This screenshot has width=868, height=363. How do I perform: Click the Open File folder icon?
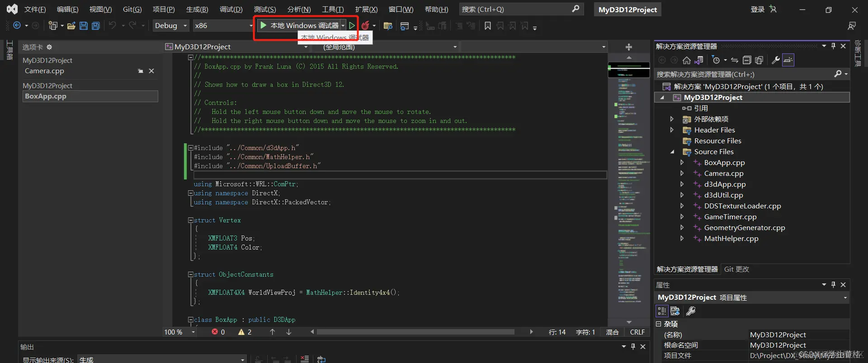71,26
